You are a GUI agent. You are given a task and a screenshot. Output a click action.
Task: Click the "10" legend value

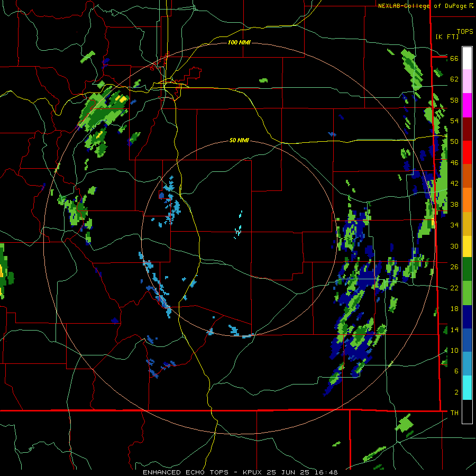click(x=454, y=350)
